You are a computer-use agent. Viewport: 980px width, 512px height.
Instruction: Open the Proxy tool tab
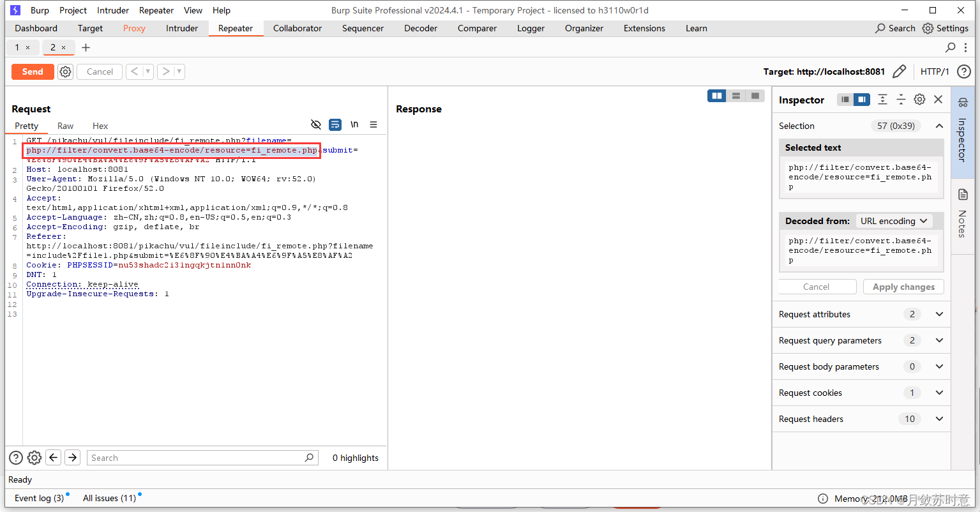134,28
